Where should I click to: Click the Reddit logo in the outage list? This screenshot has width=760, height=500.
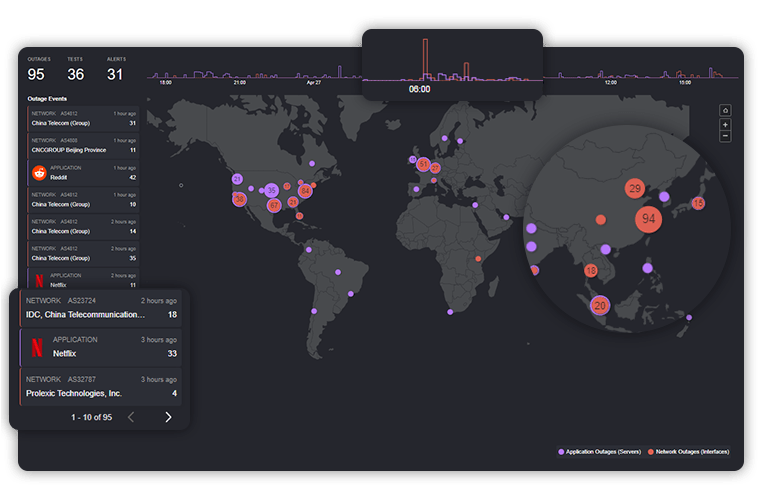40,173
